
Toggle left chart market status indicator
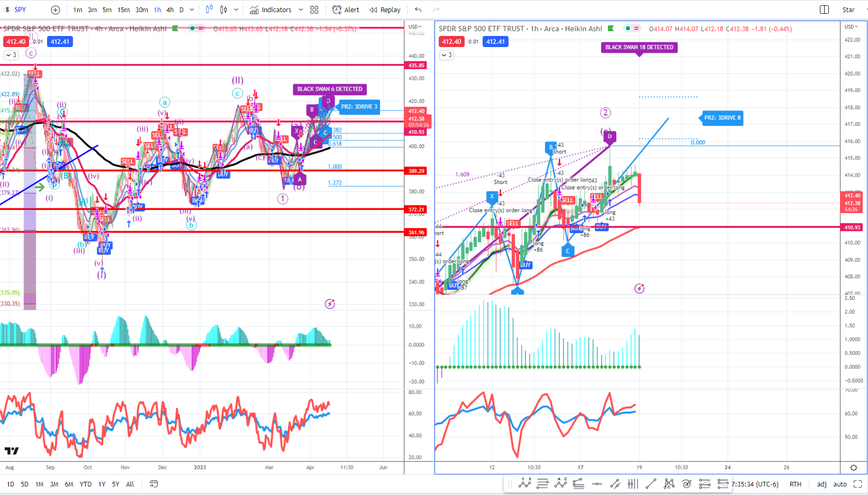pos(192,29)
